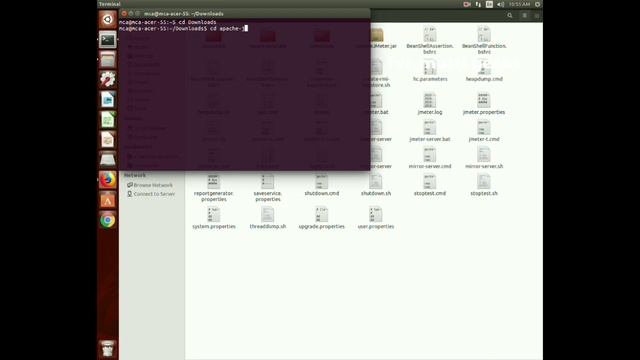Select the user.properties file
640x360 pixels.
tap(376, 218)
